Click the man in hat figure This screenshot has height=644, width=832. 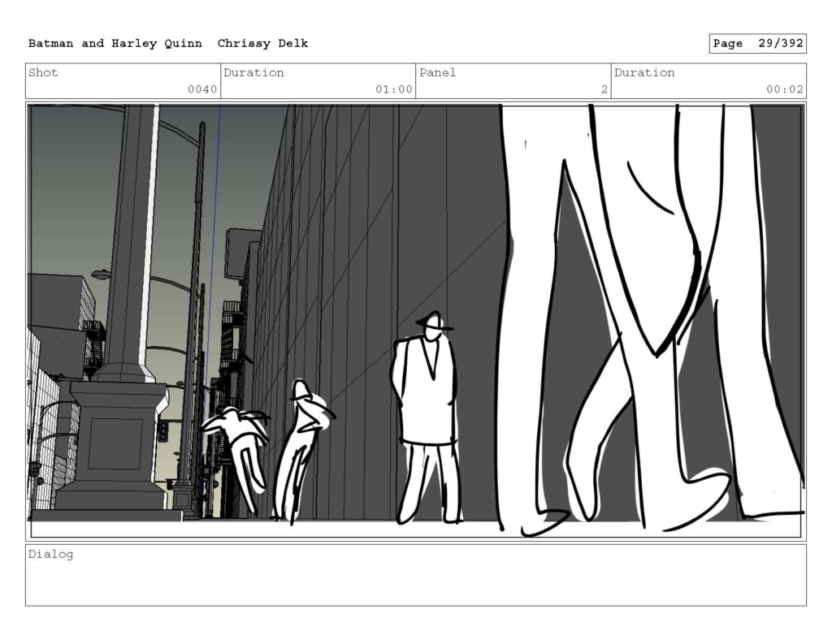(426, 418)
